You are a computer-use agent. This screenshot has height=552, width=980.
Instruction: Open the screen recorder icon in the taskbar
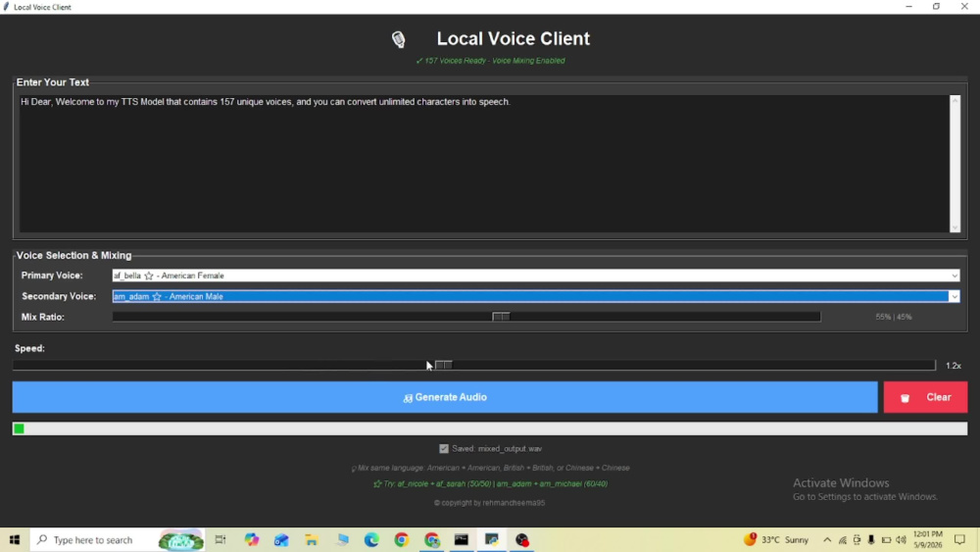click(522, 539)
